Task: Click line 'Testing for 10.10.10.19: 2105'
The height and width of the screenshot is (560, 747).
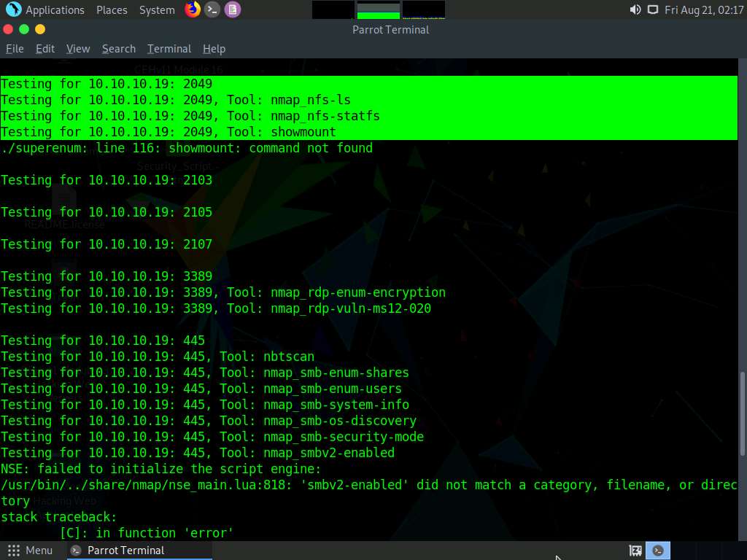Action: (107, 212)
